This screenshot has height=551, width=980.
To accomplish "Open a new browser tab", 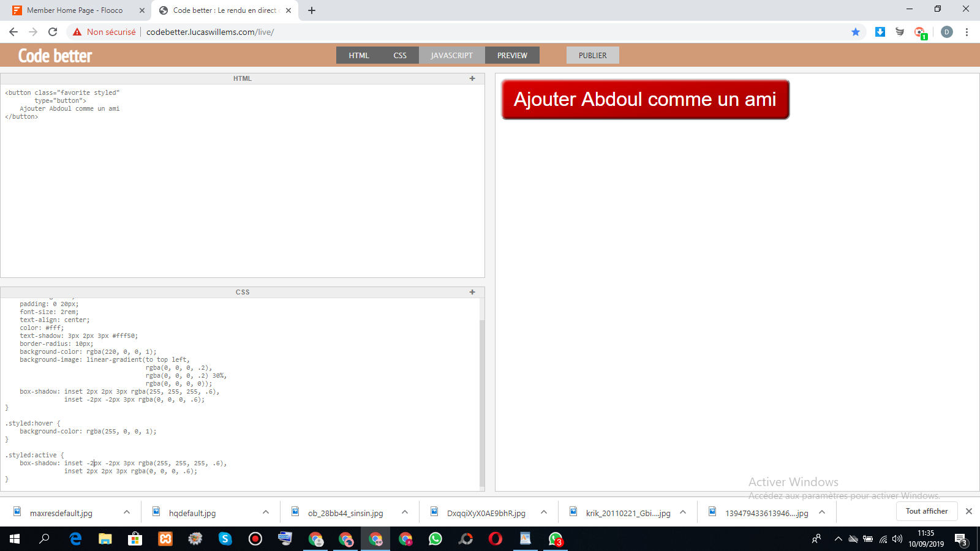I will coord(312,10).
